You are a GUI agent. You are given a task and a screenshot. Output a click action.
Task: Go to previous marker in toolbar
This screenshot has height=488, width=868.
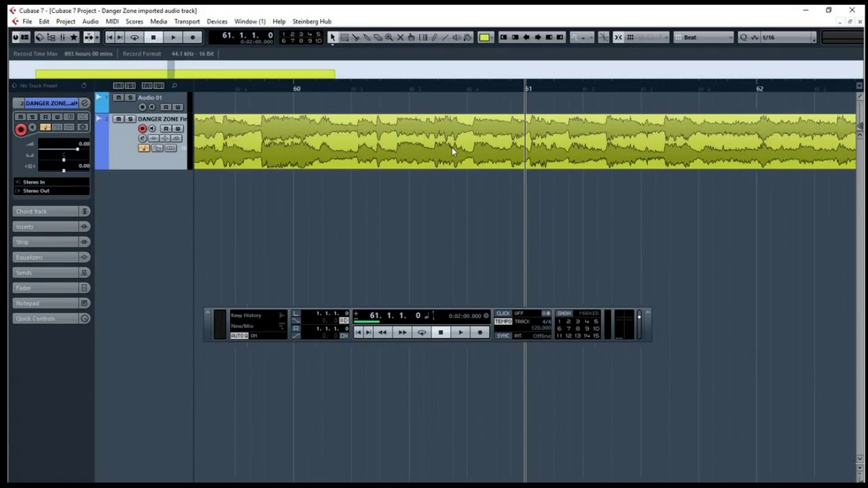110,37
